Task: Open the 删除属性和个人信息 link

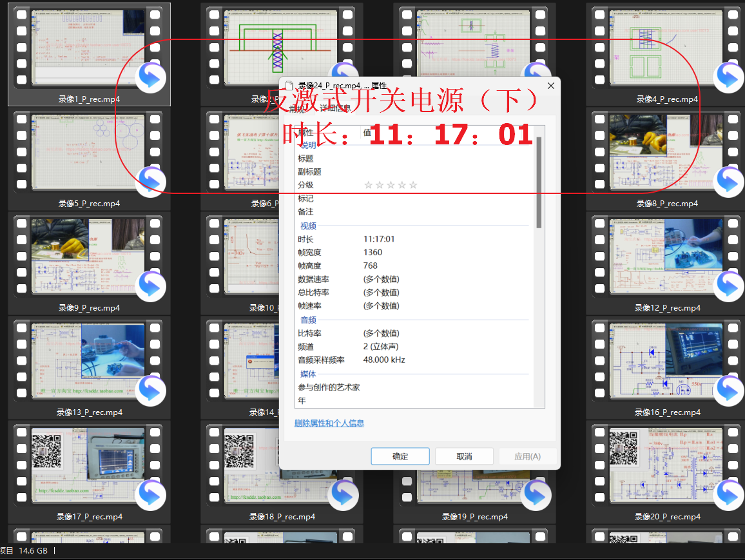Action: (329, 423)
